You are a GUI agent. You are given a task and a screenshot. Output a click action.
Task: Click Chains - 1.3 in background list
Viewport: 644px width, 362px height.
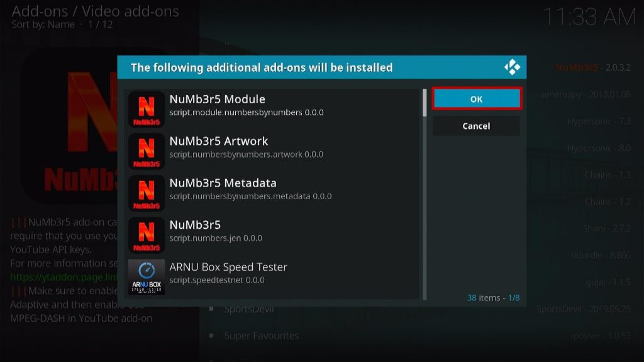(x=608, y=175)
